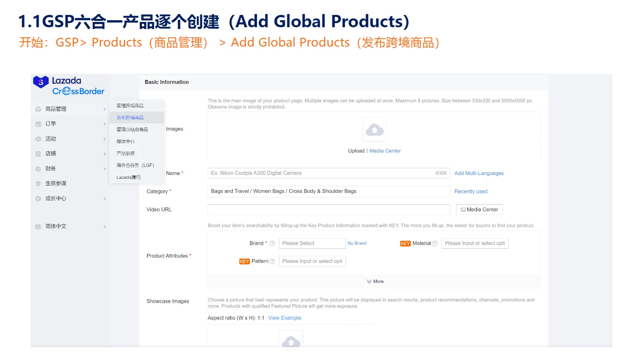Select 管理跨境商品 in the submenu
Image resolution: width=644 pixels, height=362 pixels.
(x=130, y=106)
